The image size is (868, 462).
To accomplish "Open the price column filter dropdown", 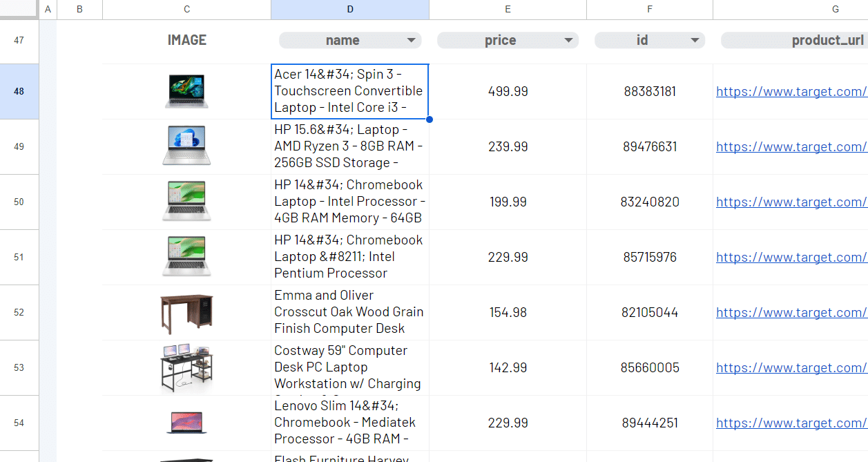I will 569,41.
